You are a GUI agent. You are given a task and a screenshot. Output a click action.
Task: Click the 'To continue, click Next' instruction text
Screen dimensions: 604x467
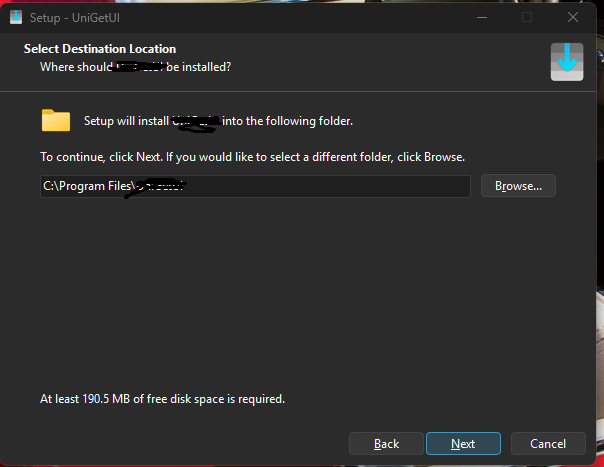click(252, 157)
